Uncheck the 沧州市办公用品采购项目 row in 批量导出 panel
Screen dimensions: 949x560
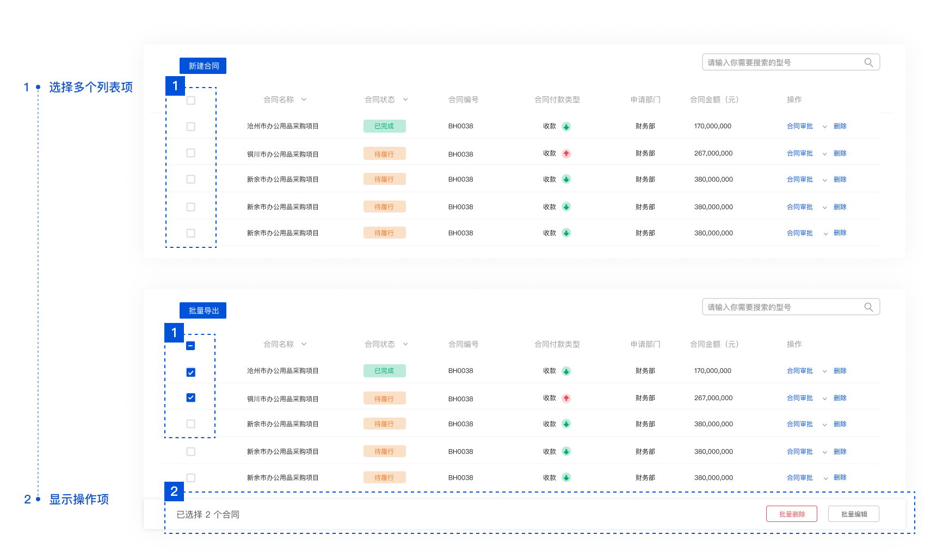191,372
